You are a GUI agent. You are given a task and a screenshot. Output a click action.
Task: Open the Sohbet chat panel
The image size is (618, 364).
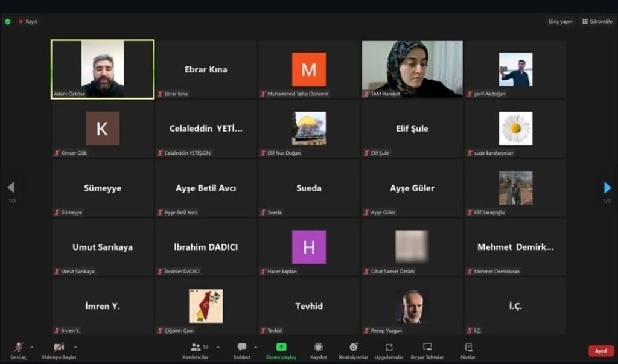click(x=242, y=348)
